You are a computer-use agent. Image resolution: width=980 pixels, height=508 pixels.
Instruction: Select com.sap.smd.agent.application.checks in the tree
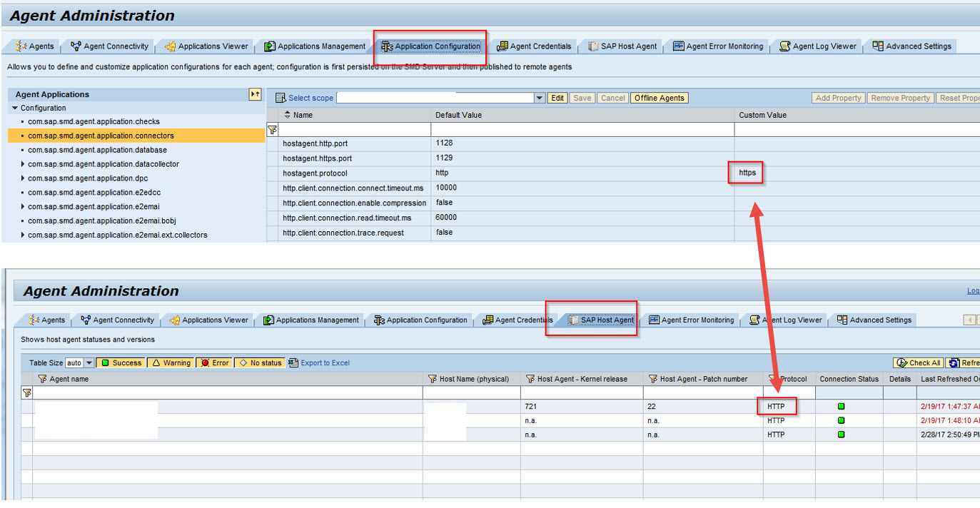point(94,122)
